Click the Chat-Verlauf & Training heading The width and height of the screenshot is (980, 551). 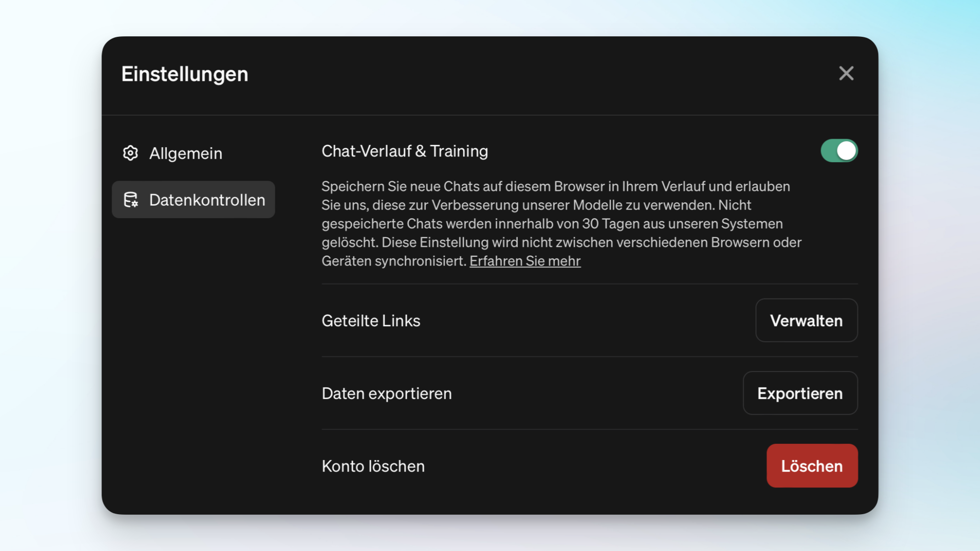click(x=404, y=151)
